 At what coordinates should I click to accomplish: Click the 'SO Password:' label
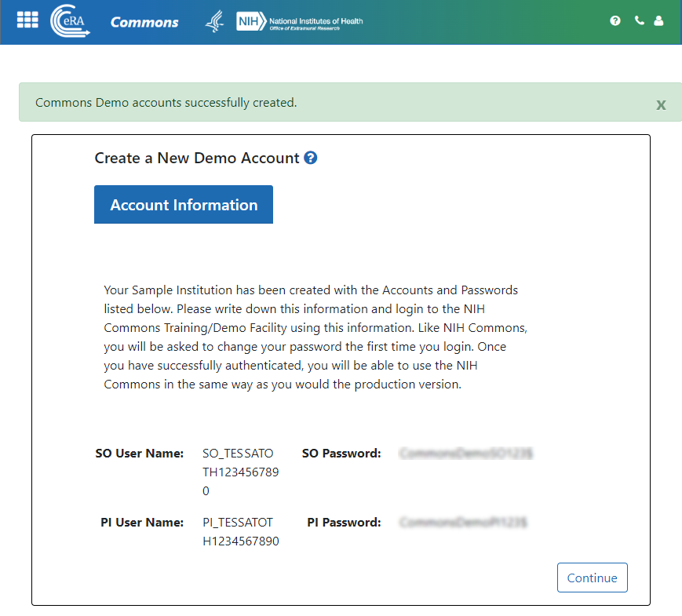click(341, 454)
